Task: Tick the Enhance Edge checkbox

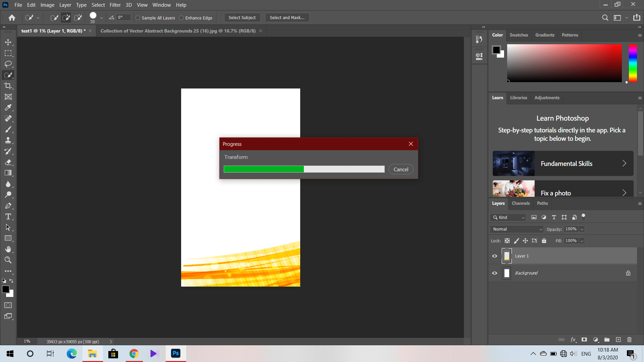Action: coord(181,18)
